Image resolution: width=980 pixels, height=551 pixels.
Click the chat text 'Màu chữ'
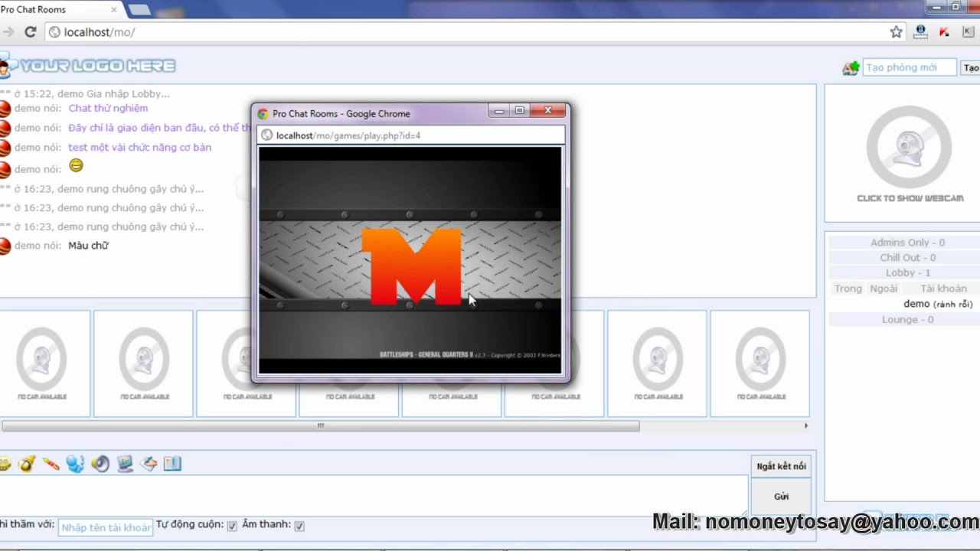[x=88, y=246]
